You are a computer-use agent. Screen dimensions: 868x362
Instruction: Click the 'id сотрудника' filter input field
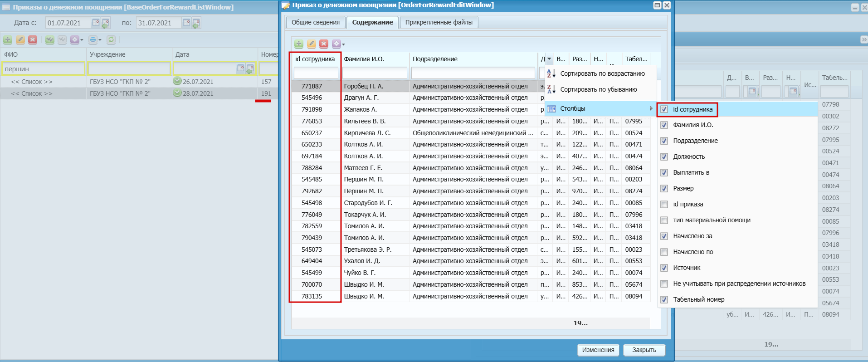coord(316,73)
